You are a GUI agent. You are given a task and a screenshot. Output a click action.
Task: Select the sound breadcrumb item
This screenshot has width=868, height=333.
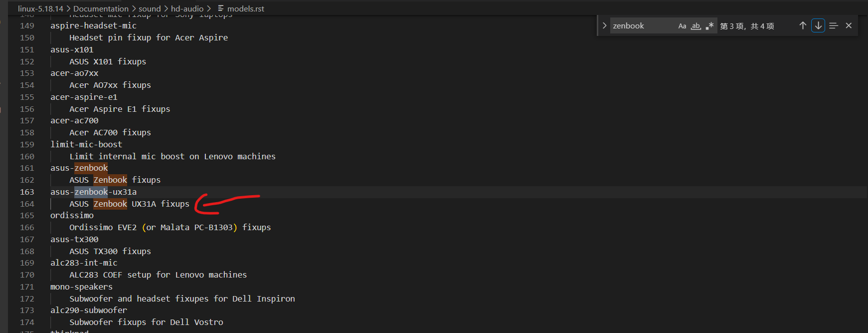pyautogui.click(x=150, y=8)
